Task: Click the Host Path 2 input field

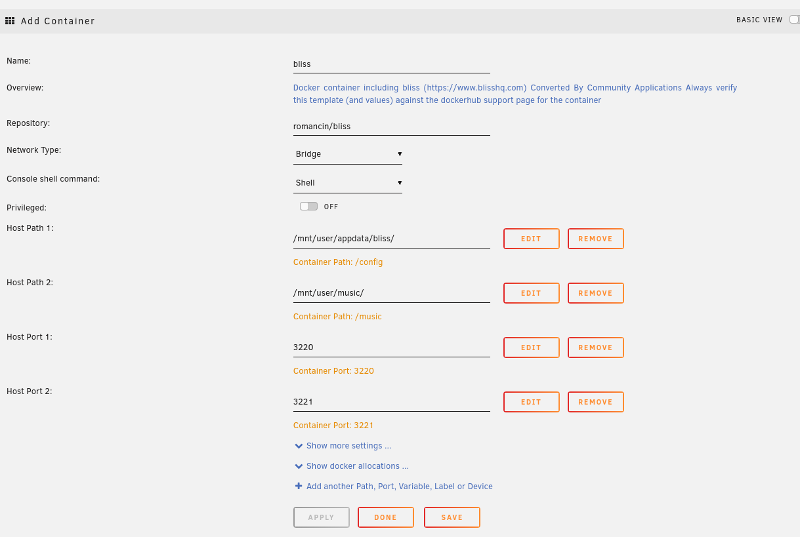Action: [x=391, y=293]
